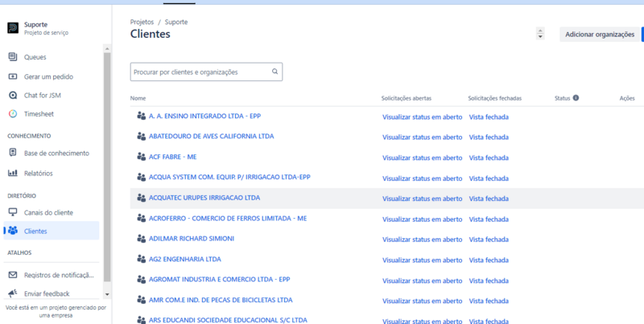Click organization icon beside ADILMAR RICHARD SIMIONI
This screenshot has width=644, height=324.
point(142,238)
